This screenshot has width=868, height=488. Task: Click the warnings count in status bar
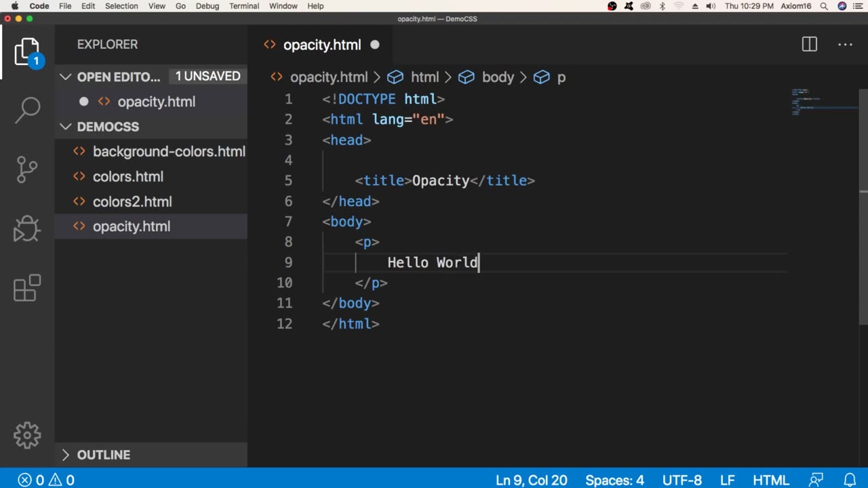point(62,480)
